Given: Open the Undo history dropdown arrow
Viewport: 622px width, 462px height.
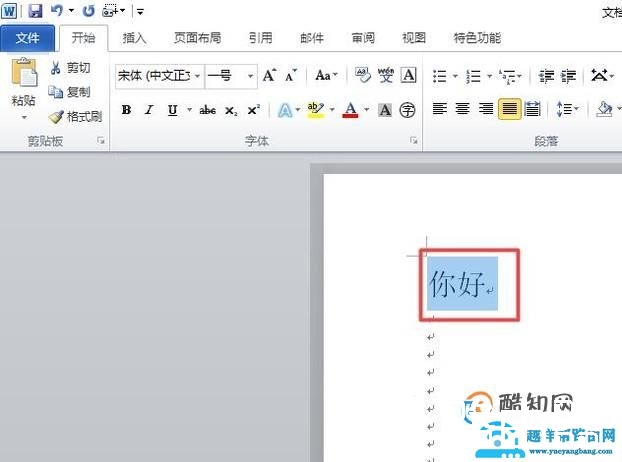Looking at the screenshot, I should pos(71,11).
